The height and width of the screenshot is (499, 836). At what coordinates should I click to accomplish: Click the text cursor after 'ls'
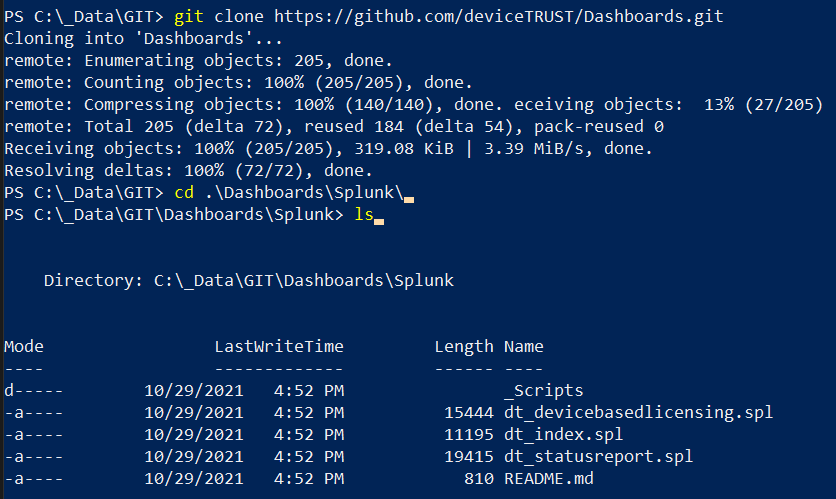pos(379,217)
